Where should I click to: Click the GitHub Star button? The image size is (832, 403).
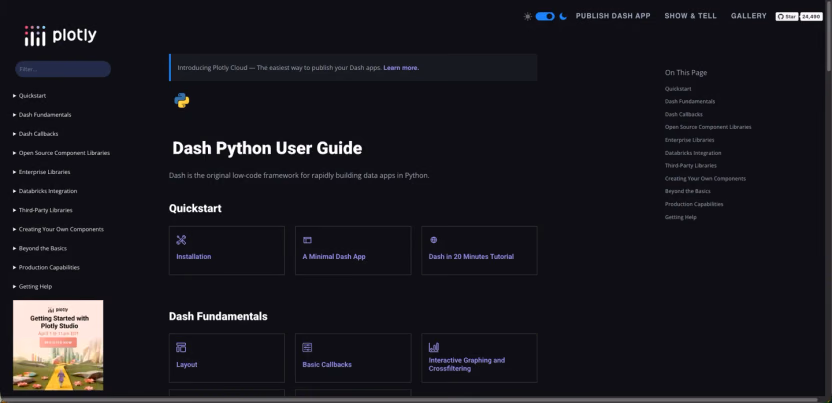(x=787, y=16)
